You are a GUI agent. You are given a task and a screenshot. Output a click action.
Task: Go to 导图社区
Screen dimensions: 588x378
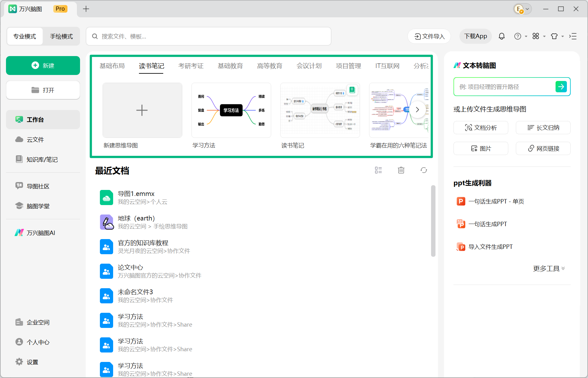pyautogui.click(x=43, y=186)
